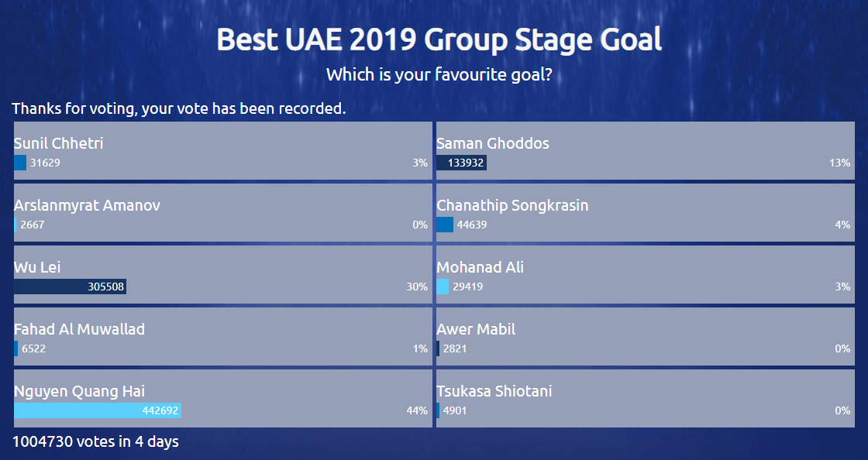Select the Tsukasa Shiotani result card

pos(646,398)
